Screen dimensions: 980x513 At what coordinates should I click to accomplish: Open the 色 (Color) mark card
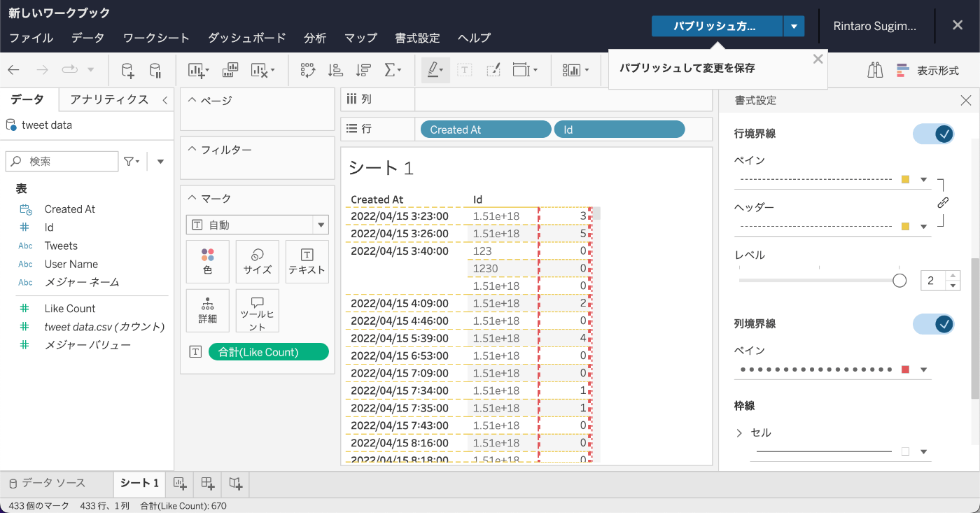[207, 262]
